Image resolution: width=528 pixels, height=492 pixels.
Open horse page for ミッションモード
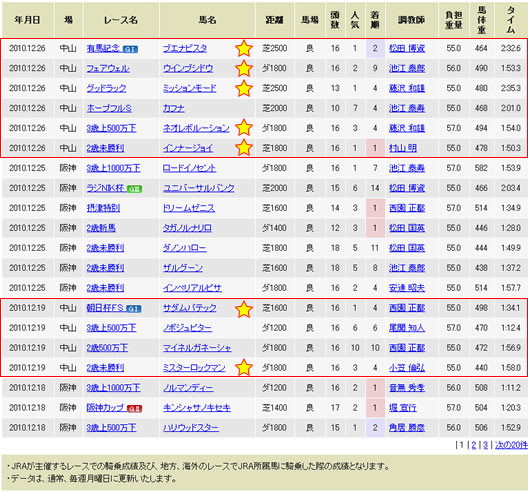coord(190,88)
